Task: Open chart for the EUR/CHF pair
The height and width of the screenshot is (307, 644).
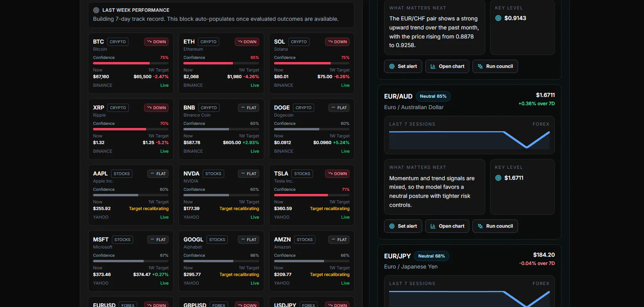Action: 447,66
